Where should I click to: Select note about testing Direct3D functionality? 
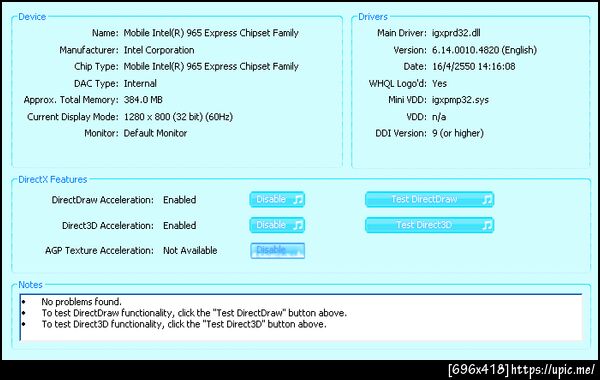pyautogui.click(x=184, y=325)
